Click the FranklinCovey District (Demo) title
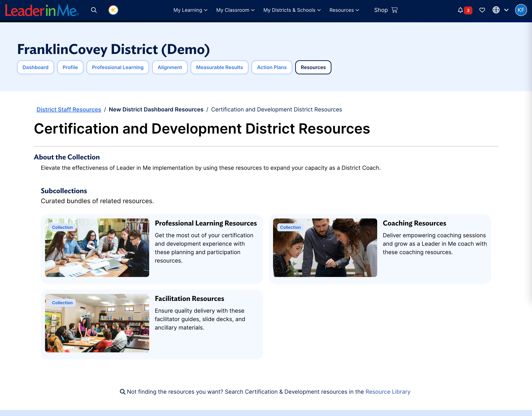This screenshot has width=532, height=416. coord(114,49)
